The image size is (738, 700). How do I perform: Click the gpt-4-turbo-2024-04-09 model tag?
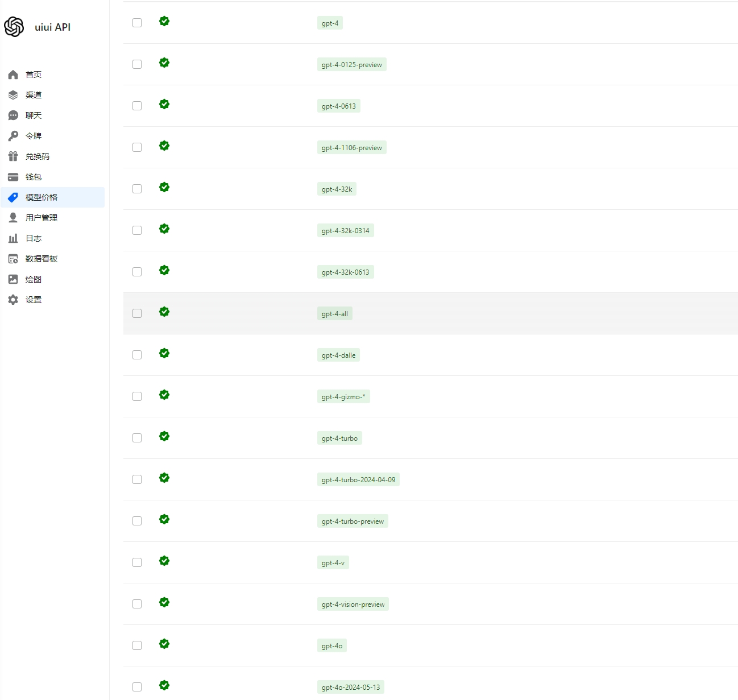point(358,480)
